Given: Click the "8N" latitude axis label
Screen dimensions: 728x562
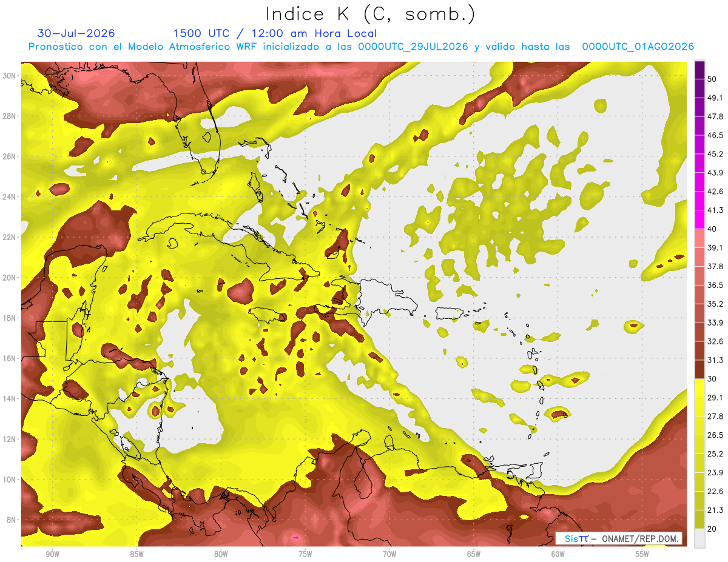Looking at the screenshot, I should [x=12, y=520].
